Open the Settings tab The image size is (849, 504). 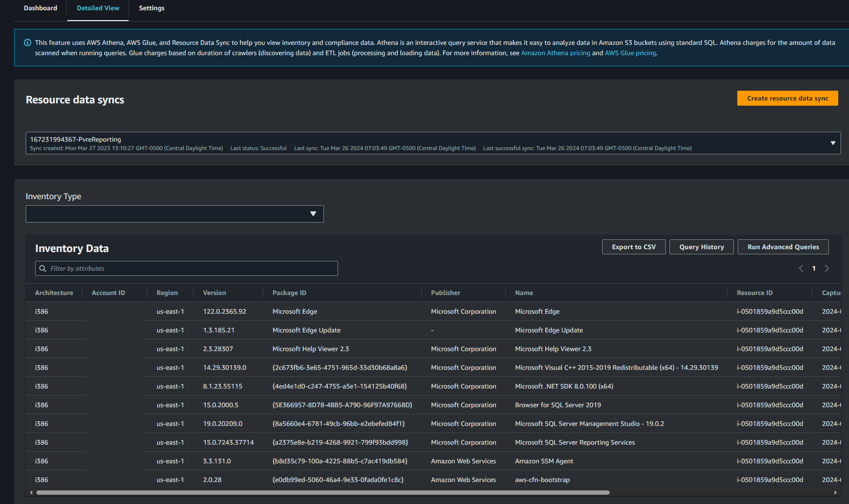(151, 8)
